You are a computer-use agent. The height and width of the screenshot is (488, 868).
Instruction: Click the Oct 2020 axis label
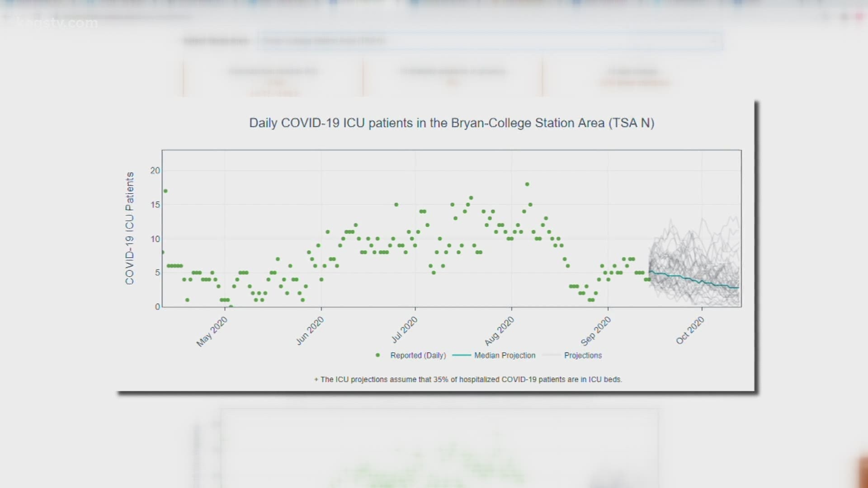click(x=690, y=330)
